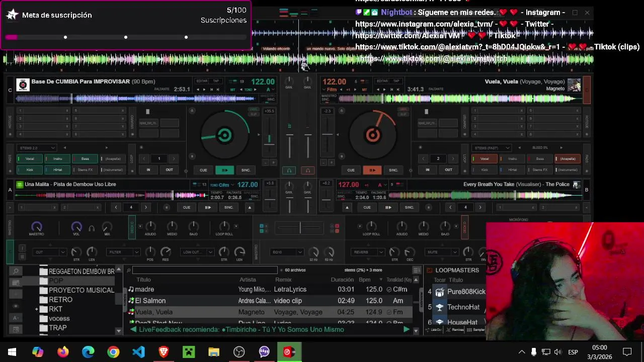644x362 pixels.
Task: Open the REVERB effect dropdown
Action: 369,252
